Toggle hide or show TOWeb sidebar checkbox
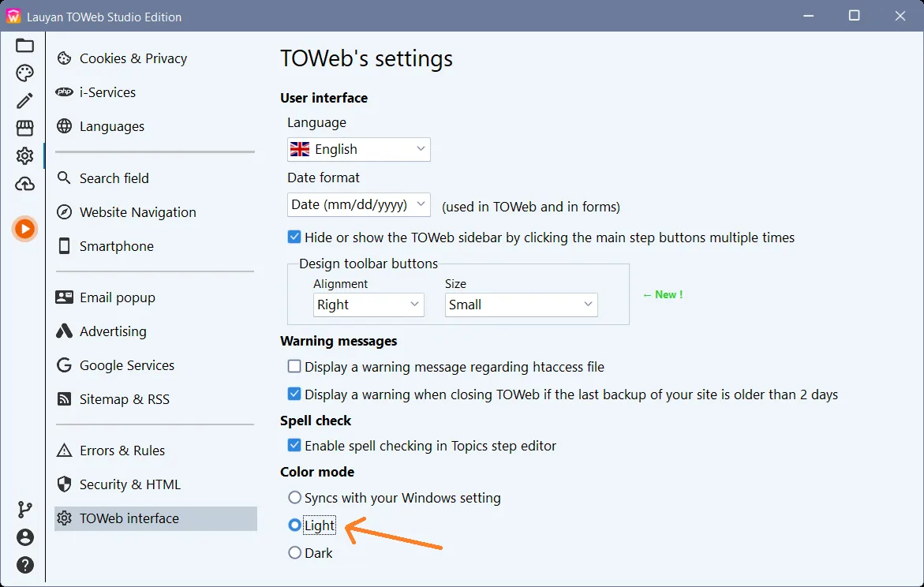This screenshot has width=924, height=587. (294, 237)
